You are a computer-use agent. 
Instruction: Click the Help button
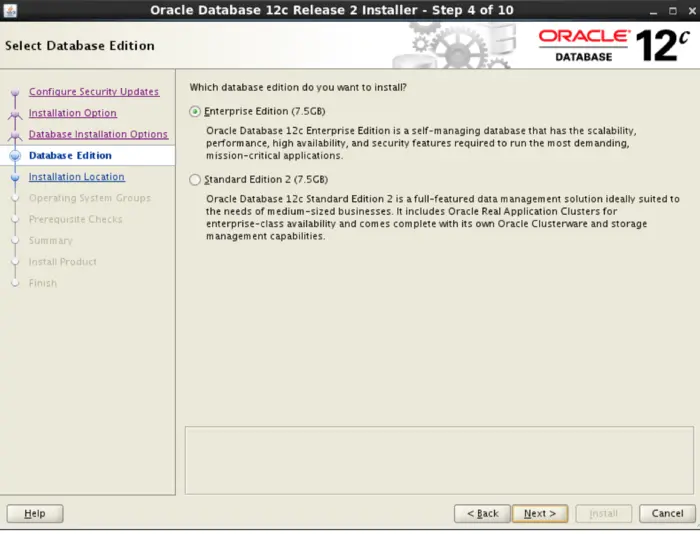[35, 513]
